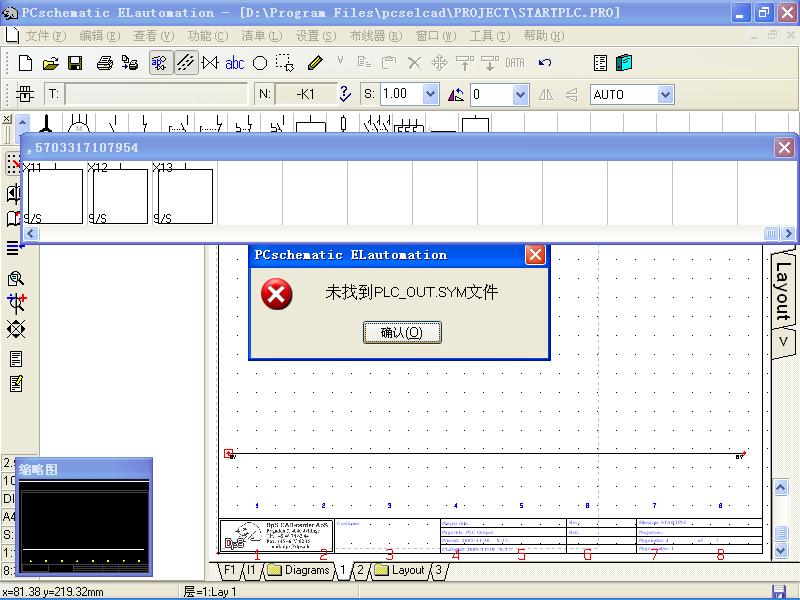The width and height of the screenshot is (800, 600).
Task: Open the 查看(V) menu
Action: tap(154, 36)
